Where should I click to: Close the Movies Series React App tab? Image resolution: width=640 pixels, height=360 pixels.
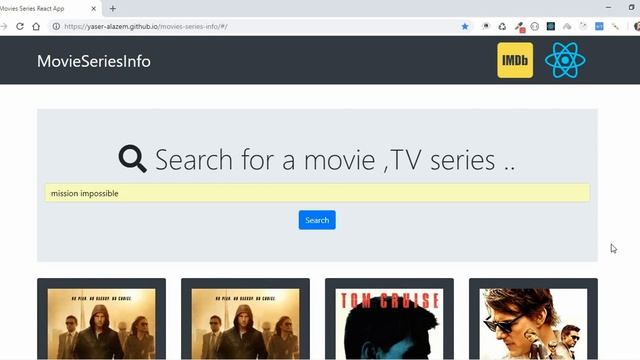(x=93, y=8)
